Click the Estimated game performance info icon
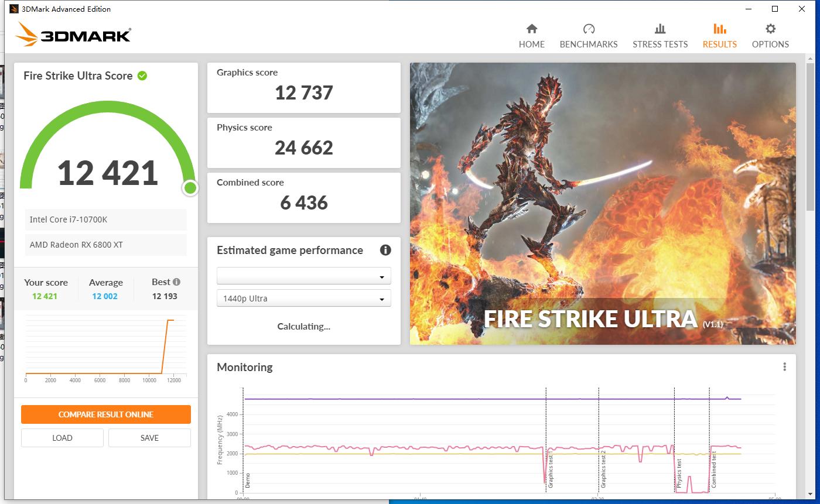This screenshot has width=820, height=504. (385, 250)
